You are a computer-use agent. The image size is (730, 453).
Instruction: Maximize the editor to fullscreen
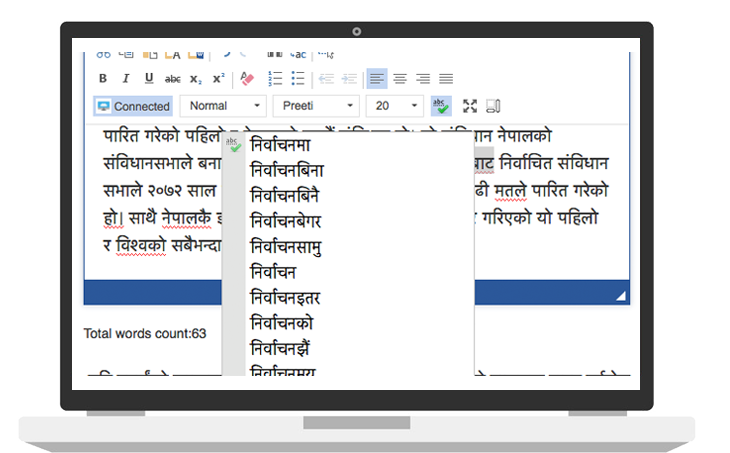pyautogui.click(x=470, y=105)
